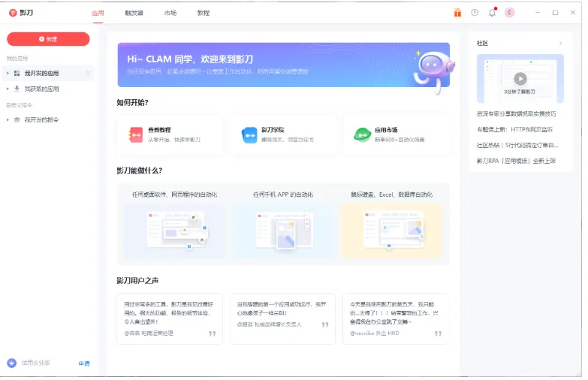
Task: Click the Hi~ CLAM 同学 welcome banner
Action: 284,65
